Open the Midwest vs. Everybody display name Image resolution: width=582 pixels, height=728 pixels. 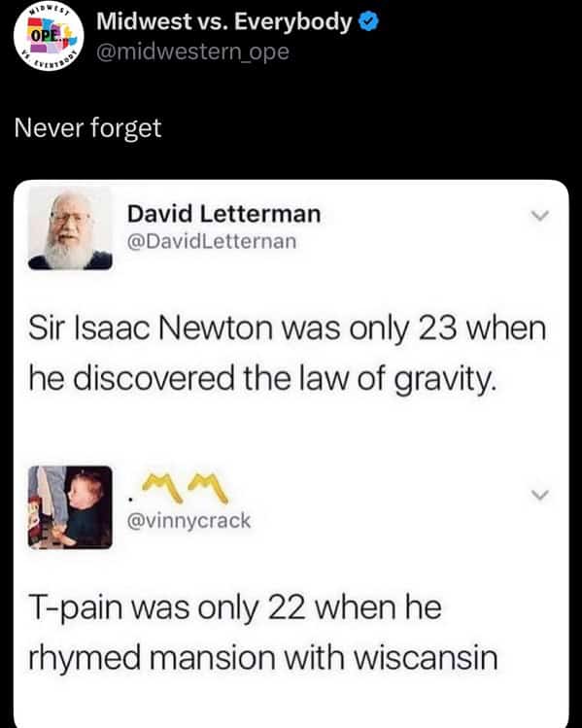tap(224, 21)
